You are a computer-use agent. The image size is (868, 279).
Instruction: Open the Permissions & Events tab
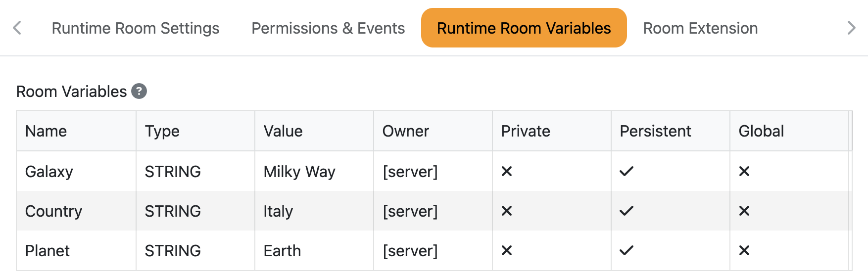point(328,28)
